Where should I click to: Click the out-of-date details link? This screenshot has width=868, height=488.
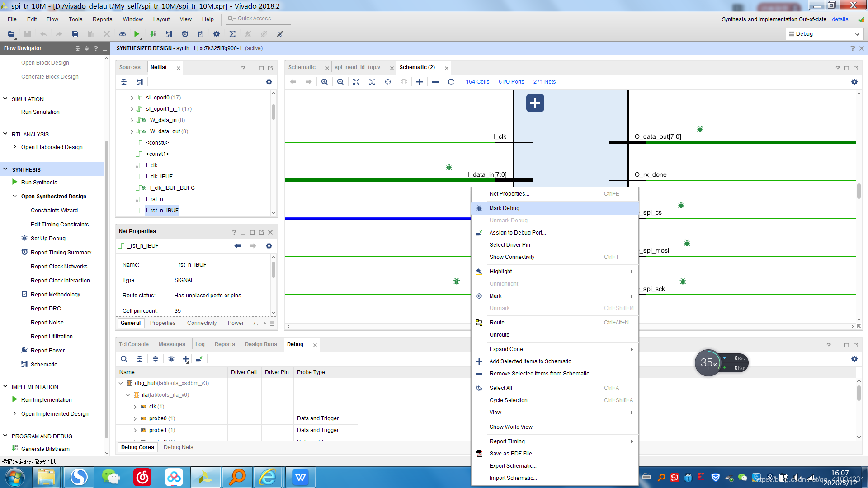(840, 19)
